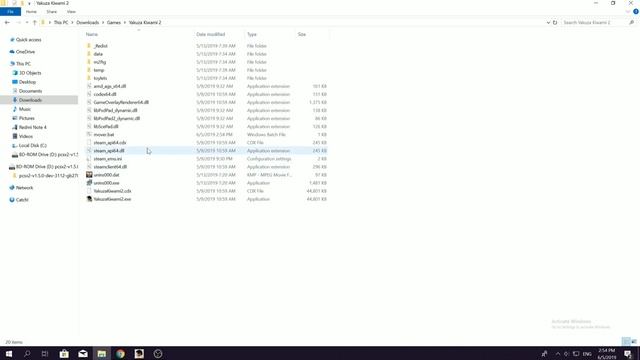The width and height of the screenshot is (640, 360).
Task: Select steam_emu.ini settings file icon
Action: (89, 159)
